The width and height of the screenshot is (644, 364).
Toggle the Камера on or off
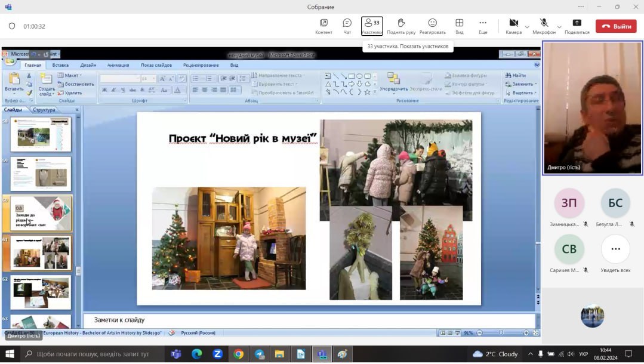coord(513,26)
